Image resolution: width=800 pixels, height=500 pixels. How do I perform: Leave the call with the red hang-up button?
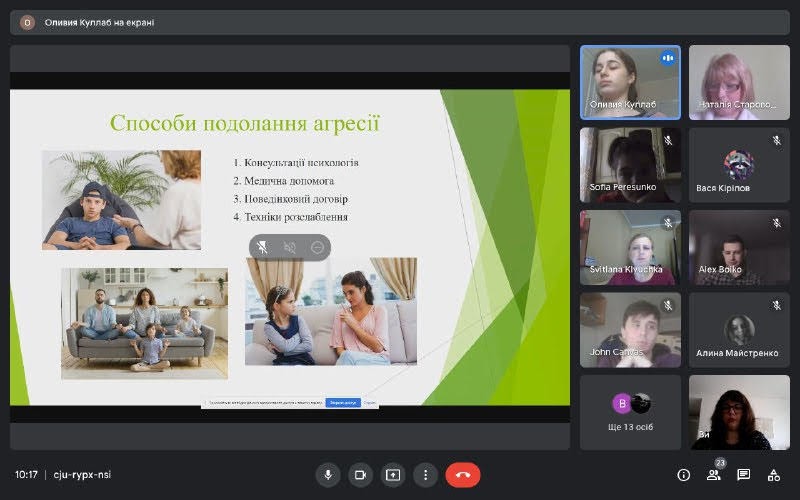coord(463,475)
